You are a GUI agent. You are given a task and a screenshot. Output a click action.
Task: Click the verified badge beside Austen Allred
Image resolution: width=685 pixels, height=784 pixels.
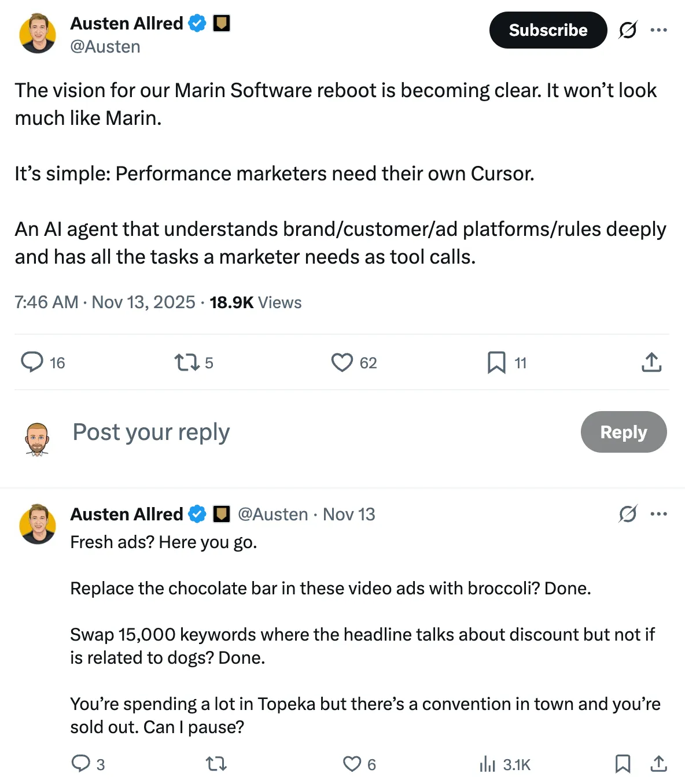[196, 23]
